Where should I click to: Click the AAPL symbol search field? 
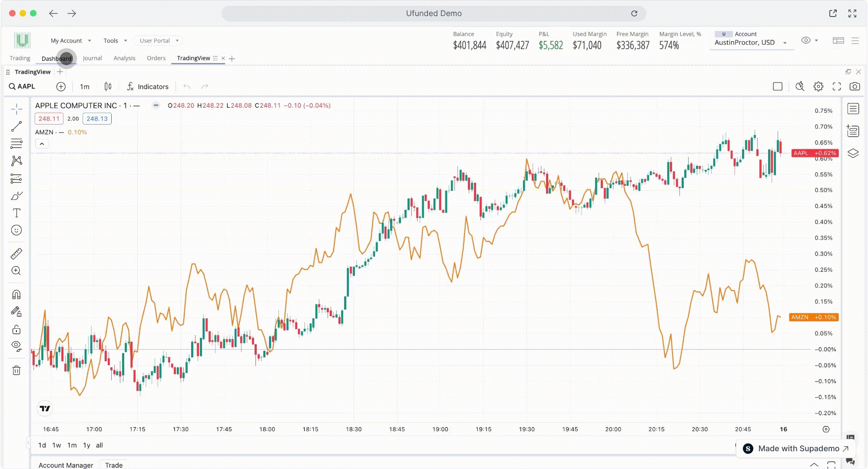[x=26, y=86]
